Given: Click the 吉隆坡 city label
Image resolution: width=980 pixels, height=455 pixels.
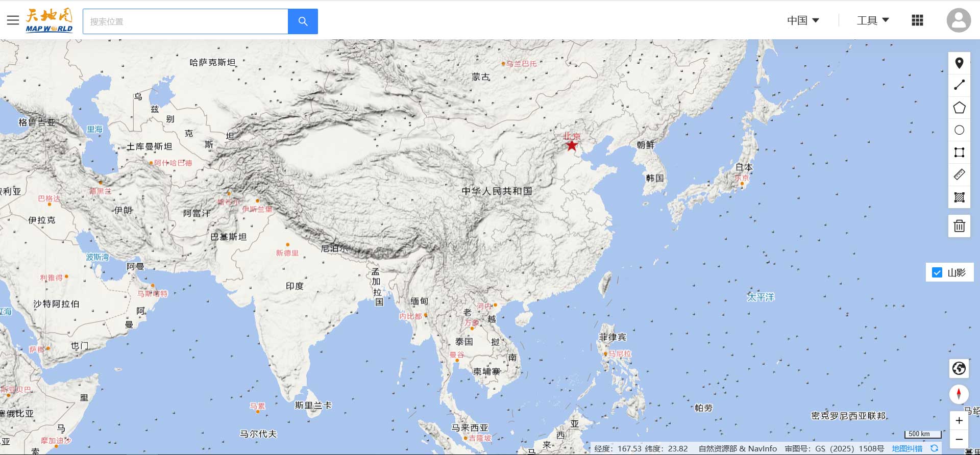Looking at the screenshot, I should point(480,438).
